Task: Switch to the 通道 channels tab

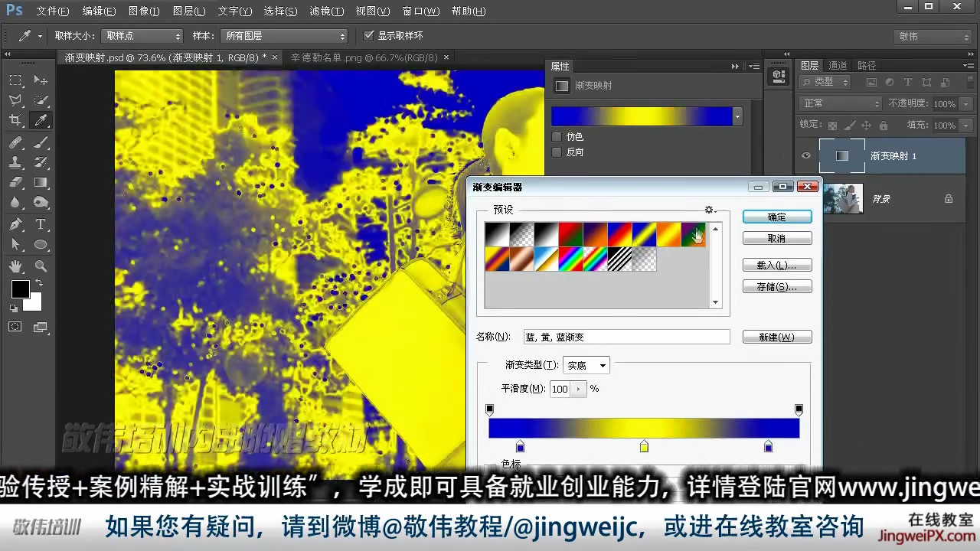Action: tap(838, 66)
